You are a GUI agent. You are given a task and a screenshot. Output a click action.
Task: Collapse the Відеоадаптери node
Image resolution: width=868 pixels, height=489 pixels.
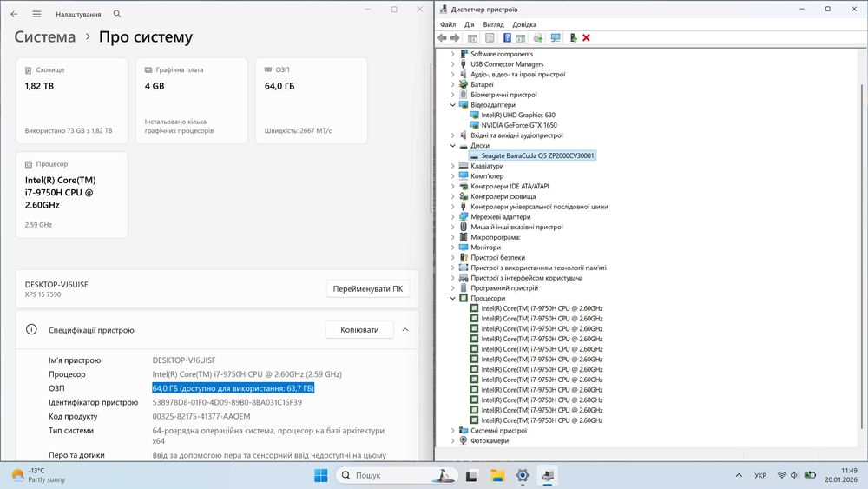coord(453,105)
